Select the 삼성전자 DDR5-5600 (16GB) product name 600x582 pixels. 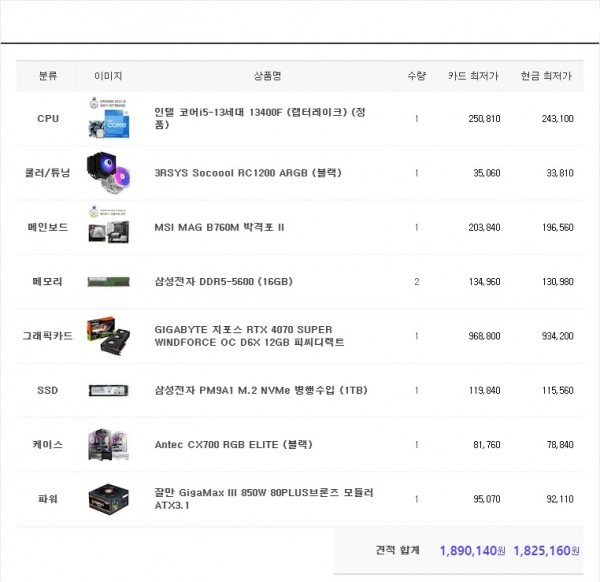click(x=223, y=282)
